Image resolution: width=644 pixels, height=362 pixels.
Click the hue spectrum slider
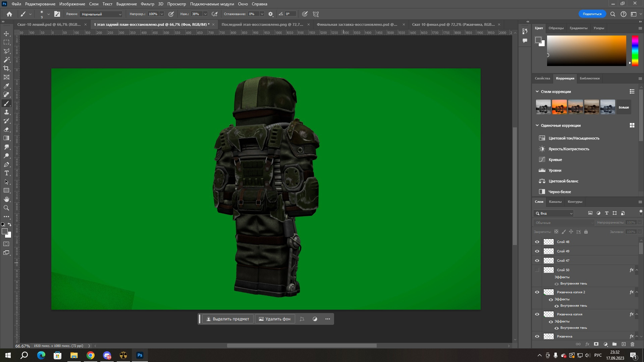[x=635, y=51]
